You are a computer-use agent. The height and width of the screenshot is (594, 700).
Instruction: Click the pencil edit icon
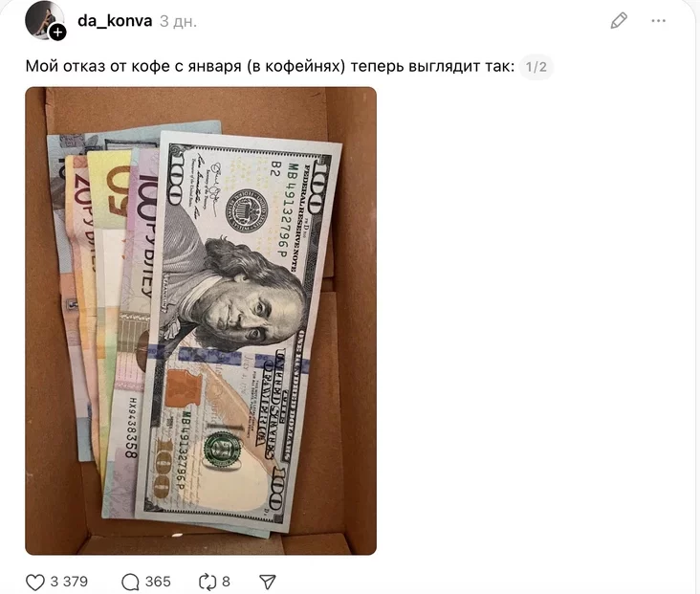coord(619,21)
